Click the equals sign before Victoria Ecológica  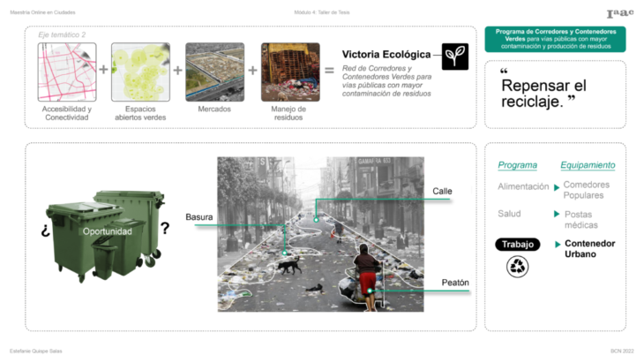[329, 70]
